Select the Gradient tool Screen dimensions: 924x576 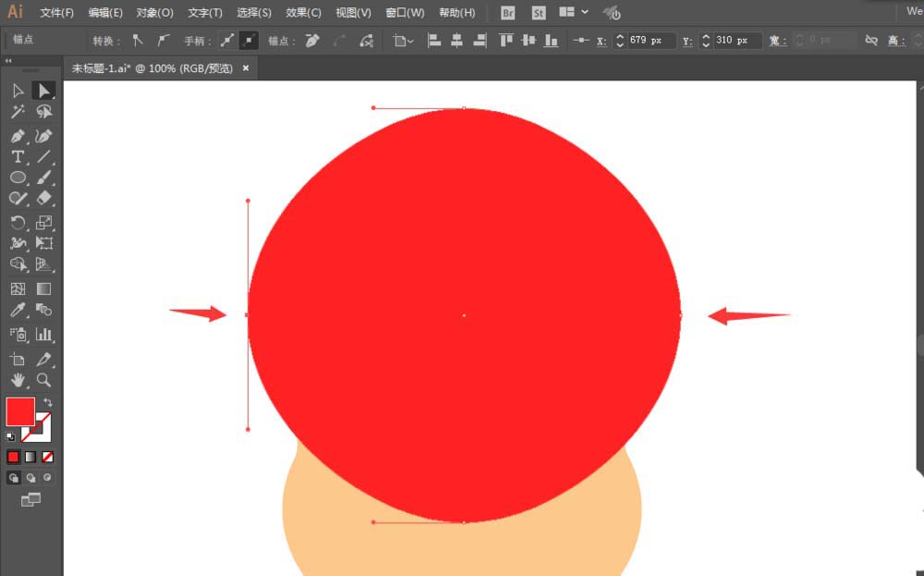point(43,288)
